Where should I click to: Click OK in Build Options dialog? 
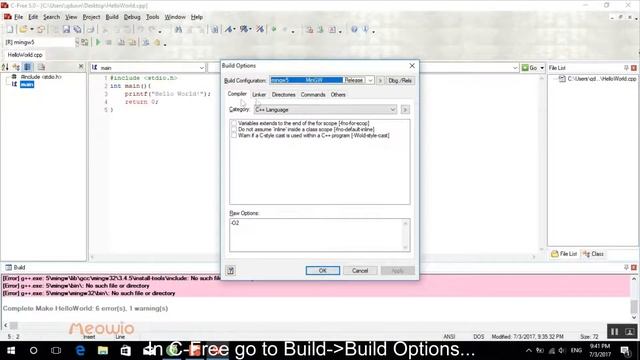coord(322,271)
